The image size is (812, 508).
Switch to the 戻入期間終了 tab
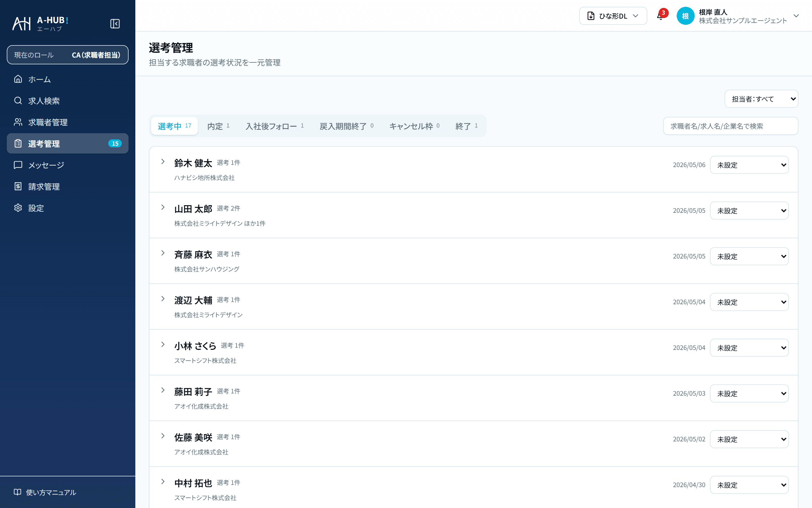(346, 126)
